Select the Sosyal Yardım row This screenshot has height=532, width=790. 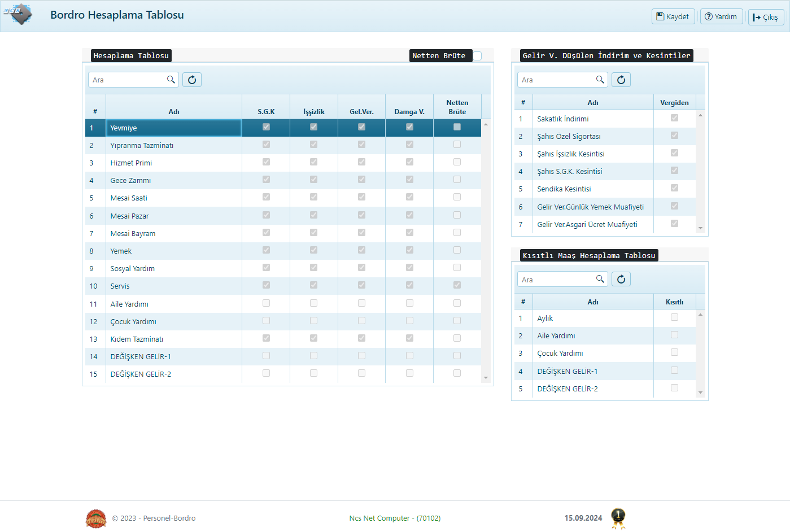coord(283,268)
